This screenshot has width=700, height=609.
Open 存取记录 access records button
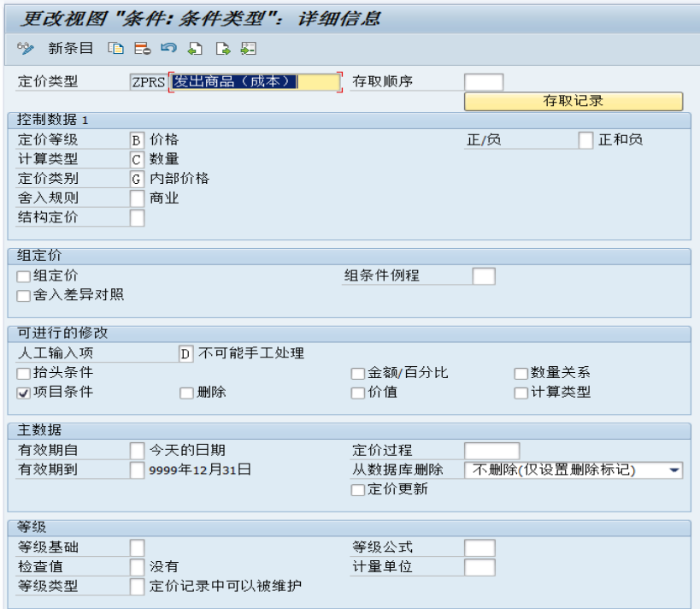coord(574,101)
